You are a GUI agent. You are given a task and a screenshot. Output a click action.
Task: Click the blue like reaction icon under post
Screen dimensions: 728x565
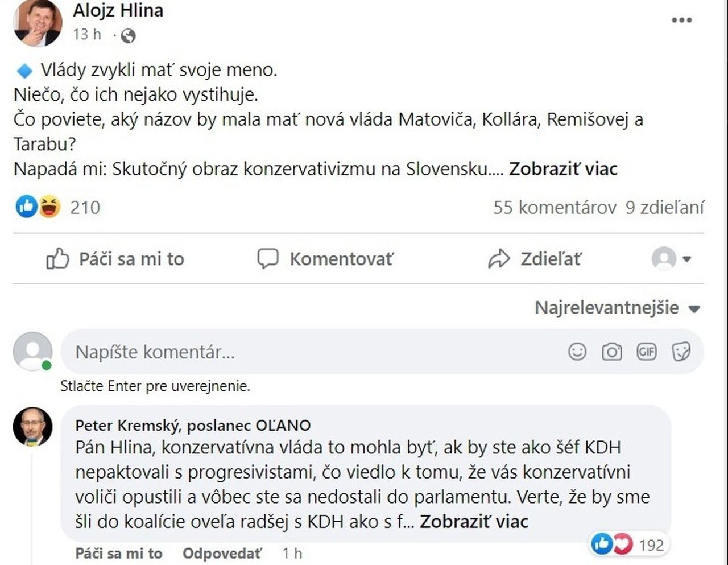tap(26, 207)
